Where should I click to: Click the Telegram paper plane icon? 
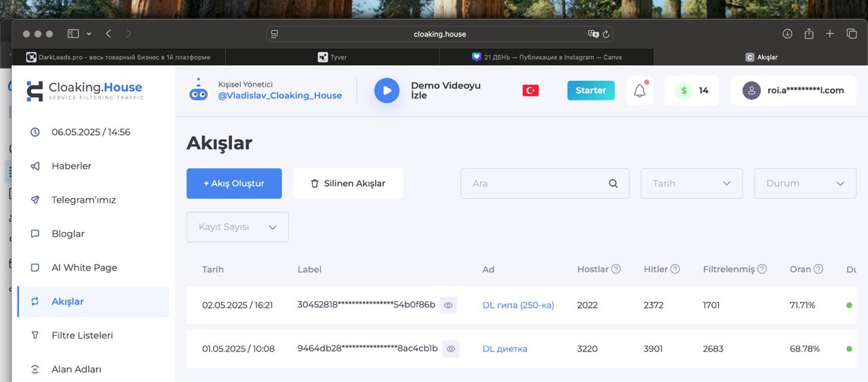(35, 199)
